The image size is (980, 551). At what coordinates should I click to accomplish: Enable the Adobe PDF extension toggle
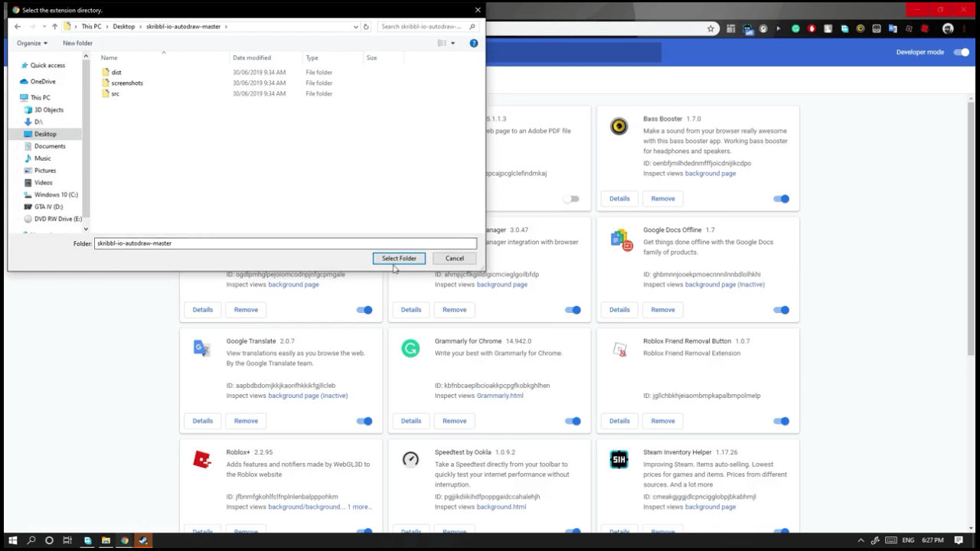[x=571, y=199]
